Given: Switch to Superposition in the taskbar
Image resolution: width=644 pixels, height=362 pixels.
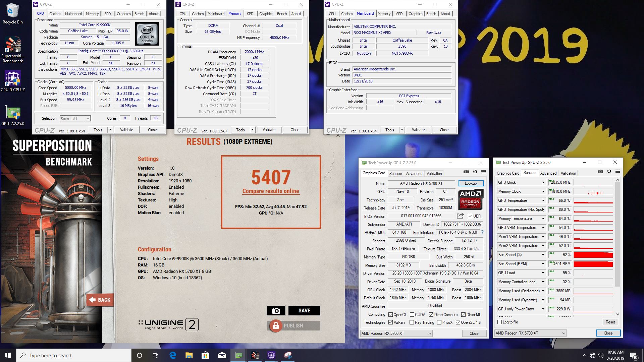Looking at the screenshot, I should point(255,355).
